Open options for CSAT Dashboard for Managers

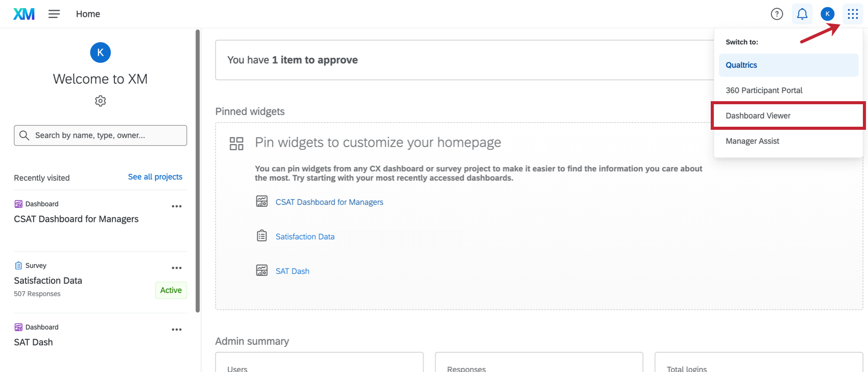click(177, 206)
